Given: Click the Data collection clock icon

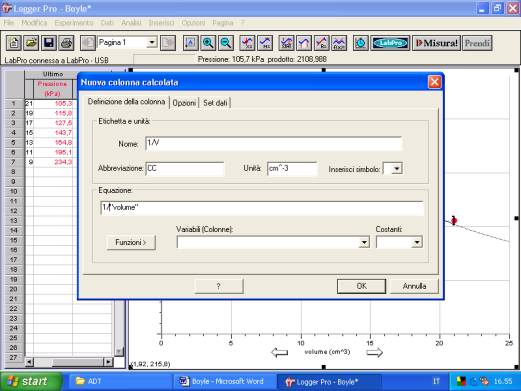Looking at the screenshot, I should (x=361, y=43).
